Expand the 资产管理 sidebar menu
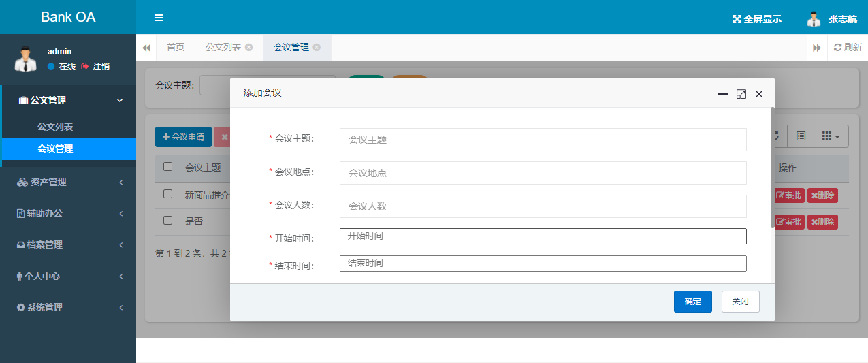Screen dimensions: 868x363 coord(68,182)
